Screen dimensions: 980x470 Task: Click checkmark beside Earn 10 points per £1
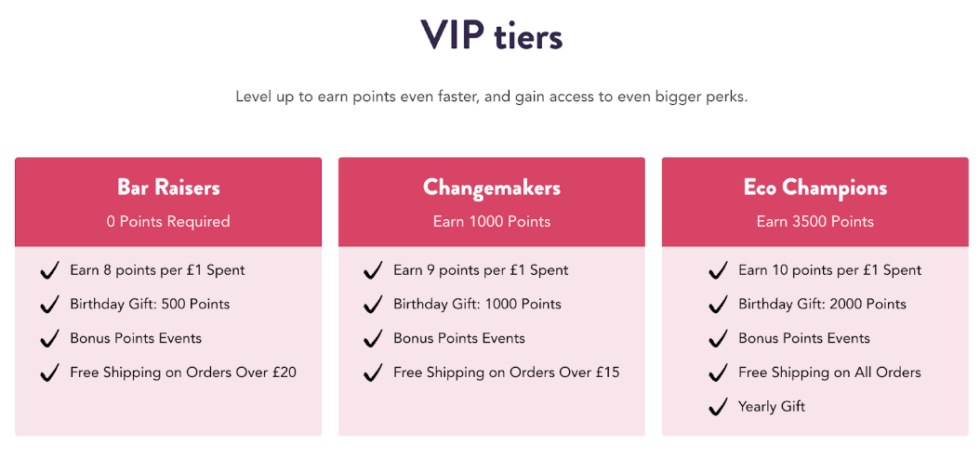[718, 271]
